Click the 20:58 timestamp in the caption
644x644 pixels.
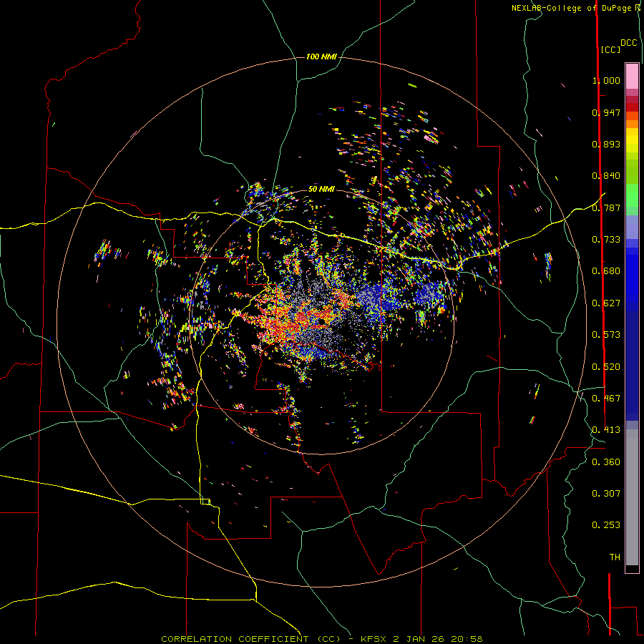467,639
